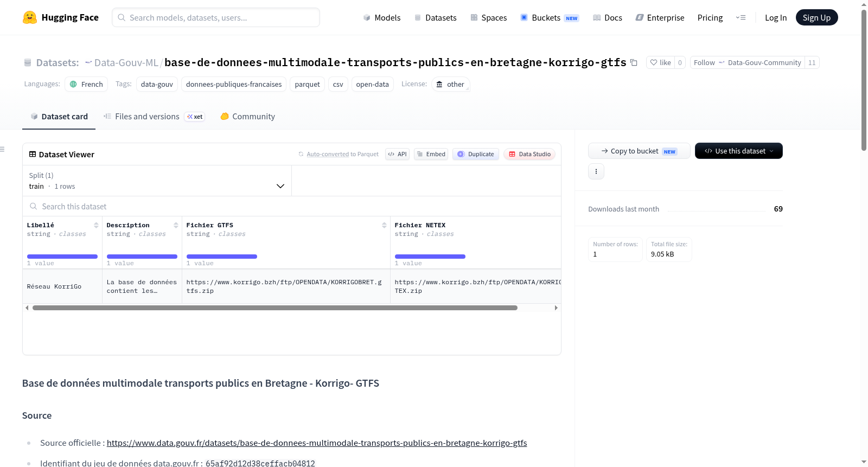Click Fichier NETEX value distribution bar

pos(430,257)
